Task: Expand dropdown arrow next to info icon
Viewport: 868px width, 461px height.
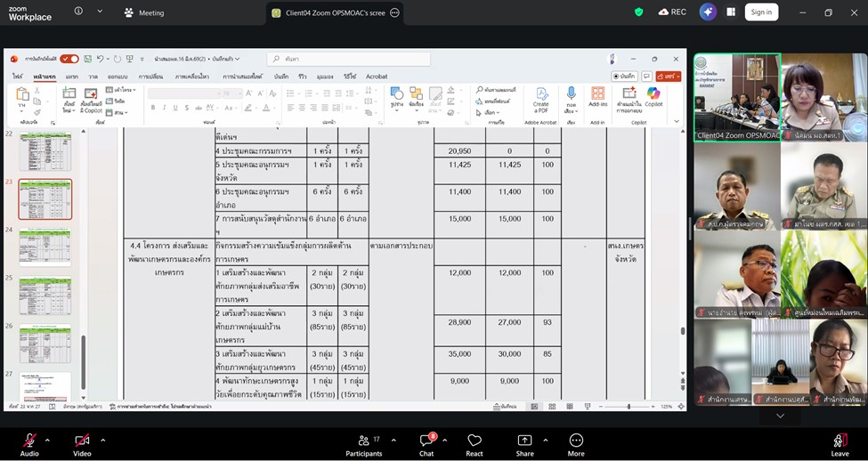Action: [100, 11]
